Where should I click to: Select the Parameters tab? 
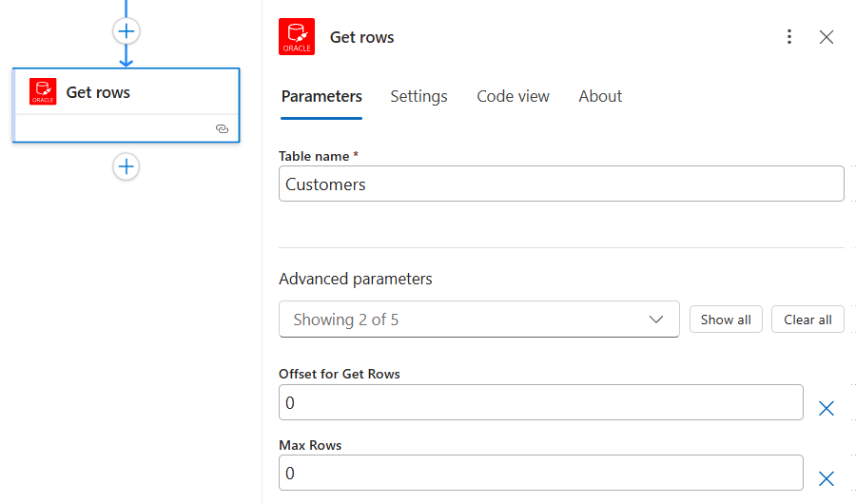pos(321,97)
